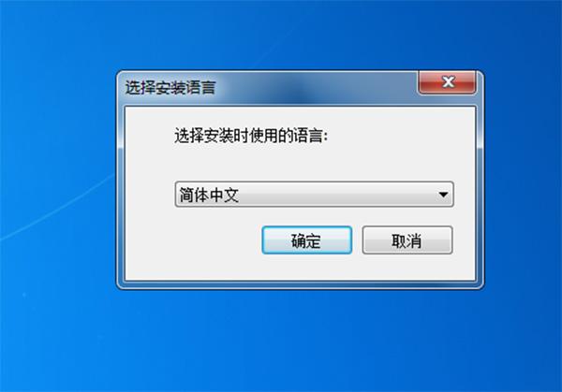
Task: Click the black triangle in language selector
Action: click(443, 195)
